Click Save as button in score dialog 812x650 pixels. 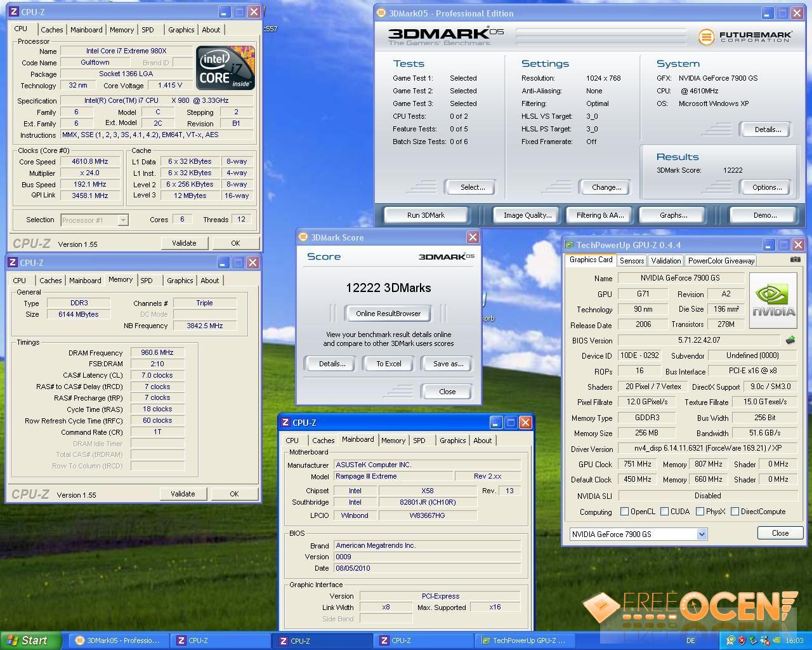point(448,364)
